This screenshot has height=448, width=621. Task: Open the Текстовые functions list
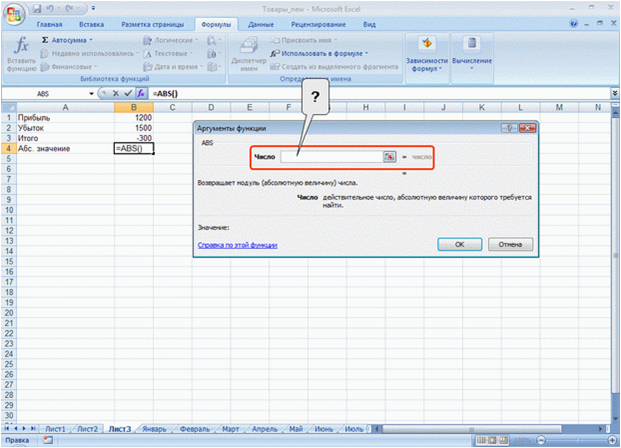coord(168,53)
